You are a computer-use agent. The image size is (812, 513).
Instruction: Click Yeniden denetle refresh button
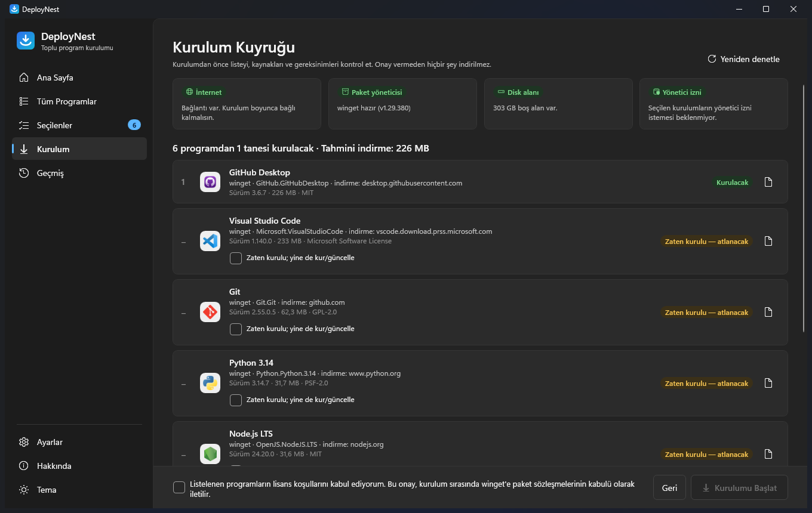pyautogui.click(x=743, y=59)
